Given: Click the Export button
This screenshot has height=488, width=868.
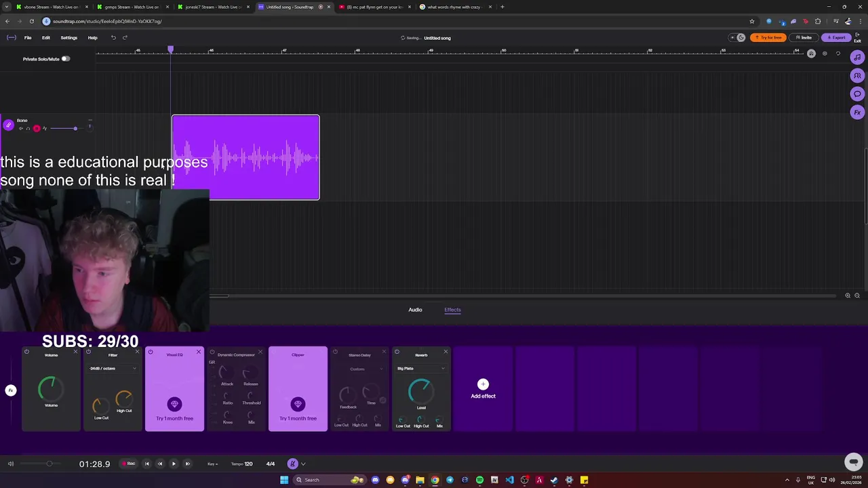Looking at the screenshot, I should tap(836, 37).
